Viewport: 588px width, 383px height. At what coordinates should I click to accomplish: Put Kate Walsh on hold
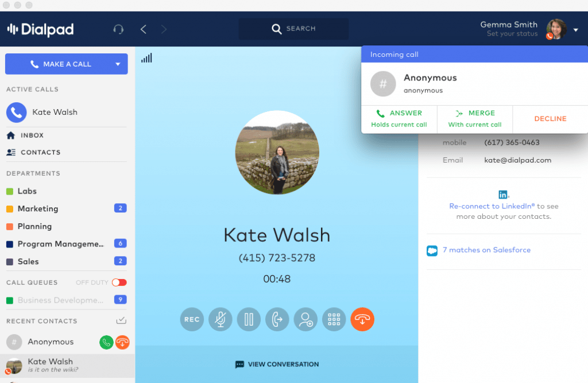point(249,319)
